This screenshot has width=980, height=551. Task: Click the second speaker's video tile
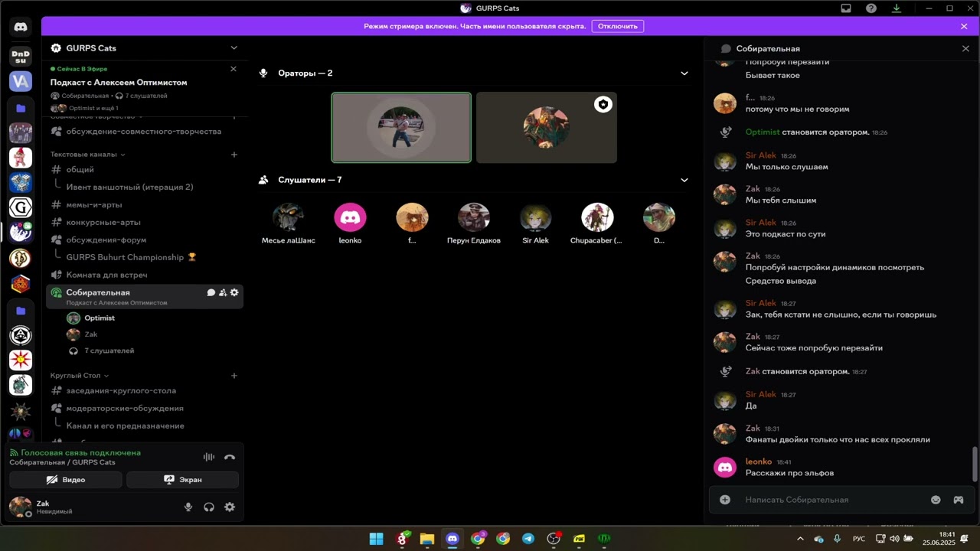tap(547, 128)
